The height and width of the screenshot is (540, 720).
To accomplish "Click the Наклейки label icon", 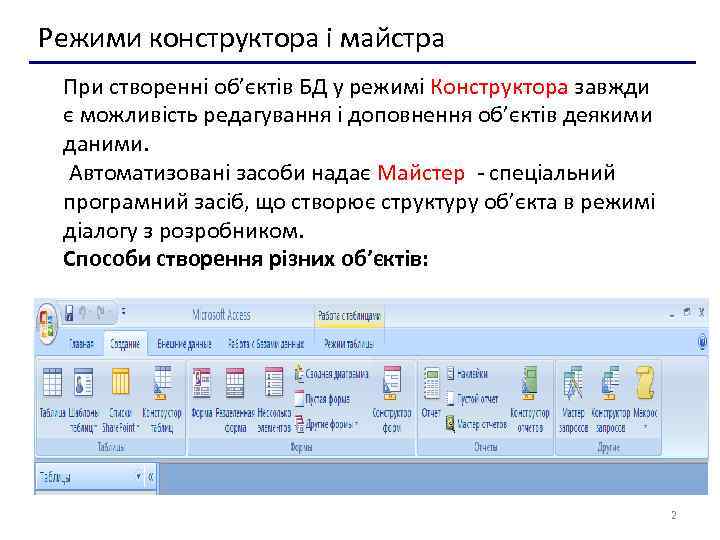I will pos(450,374).
